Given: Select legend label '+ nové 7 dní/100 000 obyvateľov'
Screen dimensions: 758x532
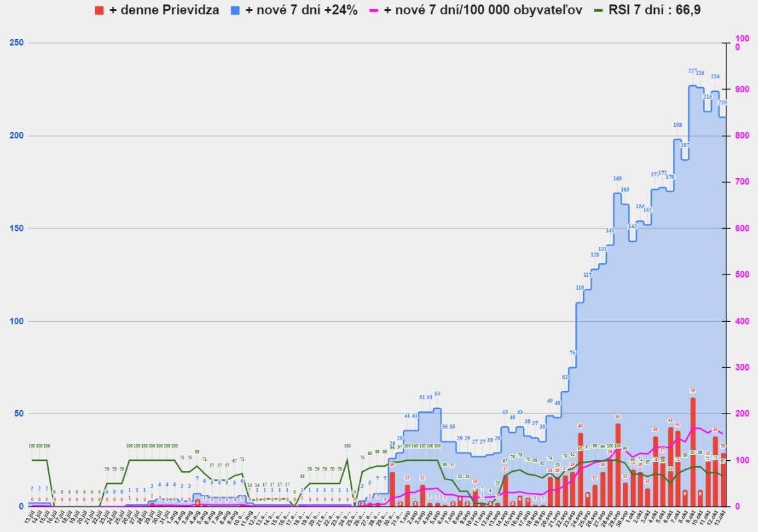Looking at the screenshot, I should [x=483, y=10].
